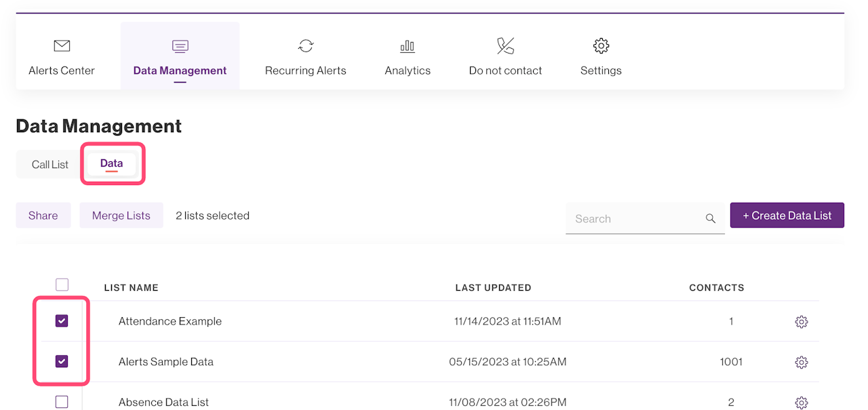Screen dimensions: 868x410
Task: Click the Recurring Alerts refresh icon
Action: point(306,46)
